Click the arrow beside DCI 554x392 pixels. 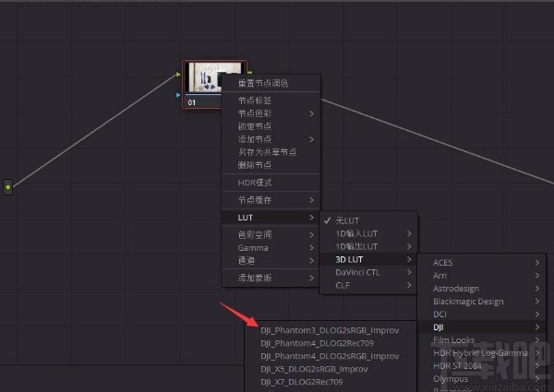click(537, 314)
